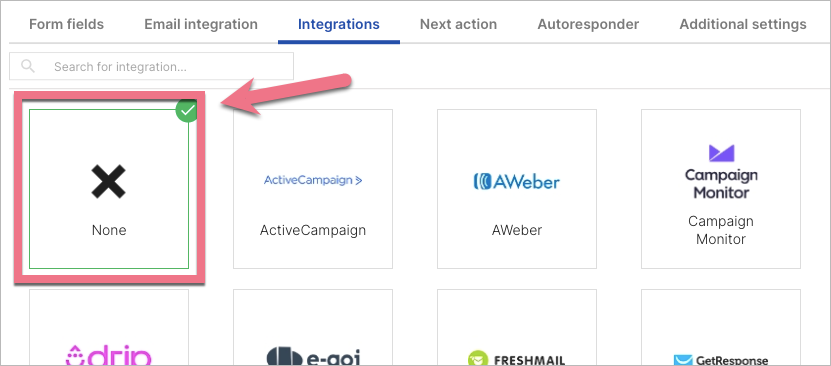Click the green checkmark badge on None
Screen dimensions: 831x366
pyautogui.click(x=187, y=111)
